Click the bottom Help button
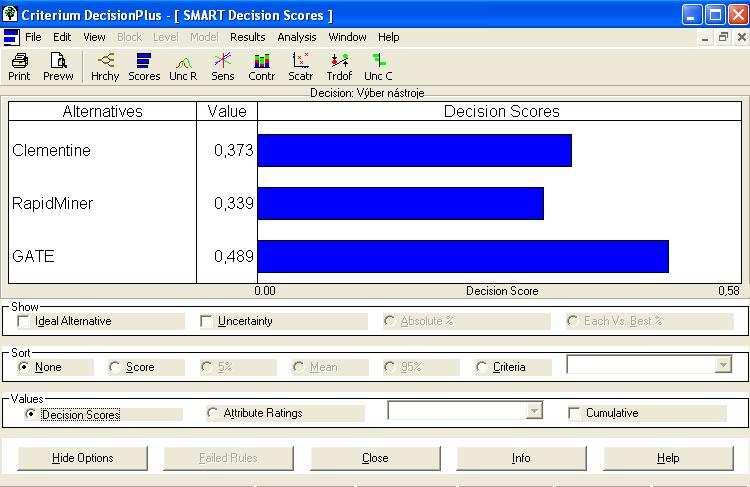 click(668, 458)
